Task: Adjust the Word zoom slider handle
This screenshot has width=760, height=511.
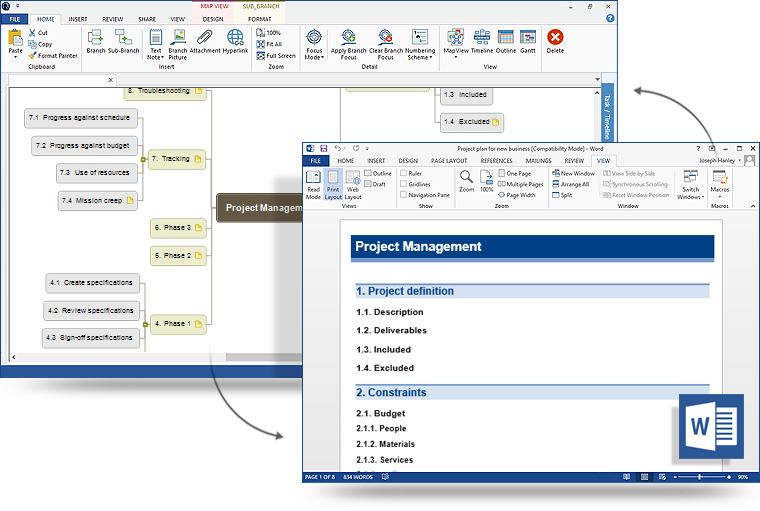Action: click(700, 477)
